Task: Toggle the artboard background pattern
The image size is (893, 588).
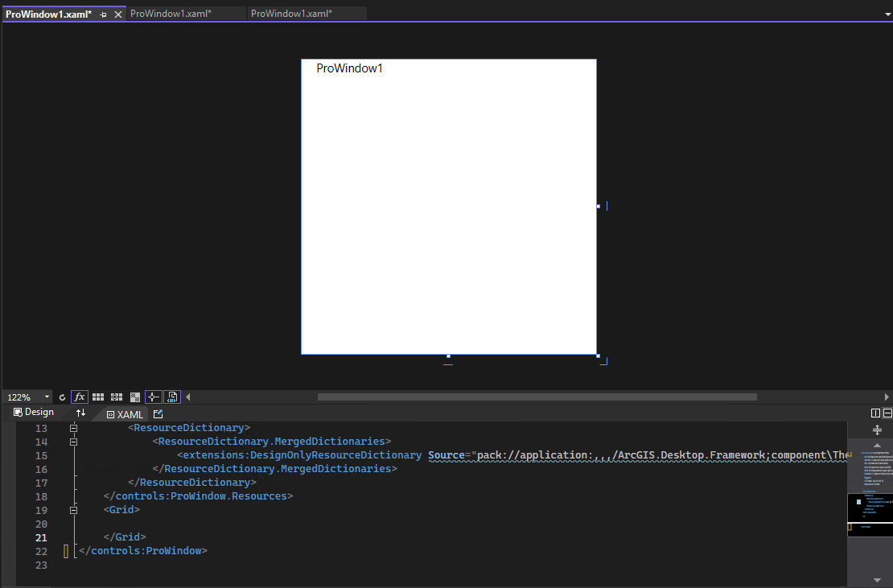Action: pyautogui.click(x=134, y=396)
